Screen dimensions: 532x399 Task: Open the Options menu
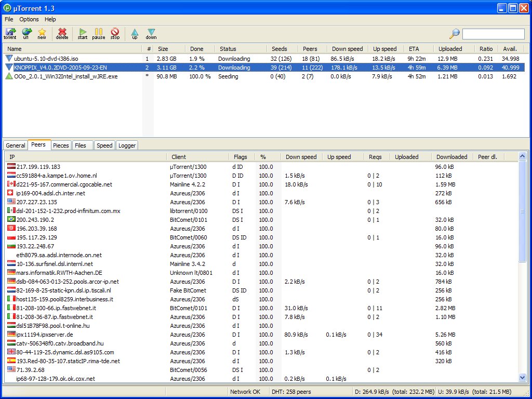coord(29,19)
